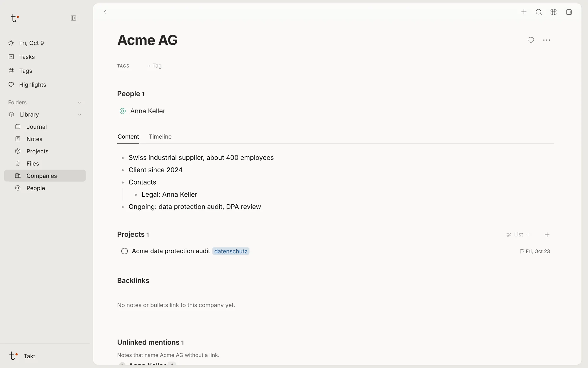Highlight Acme AG with heart icon
Image resolution: width=588 pixels, height=368 pixels.
point(531,40)
